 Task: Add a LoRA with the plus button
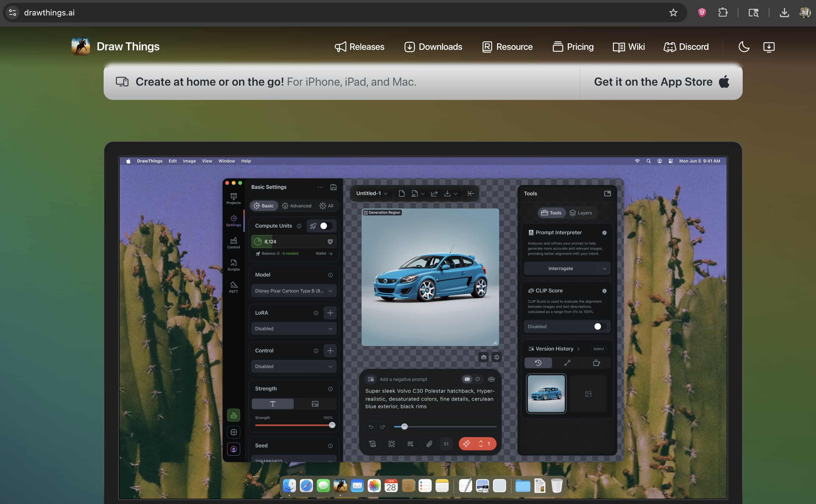click(330, 313)
